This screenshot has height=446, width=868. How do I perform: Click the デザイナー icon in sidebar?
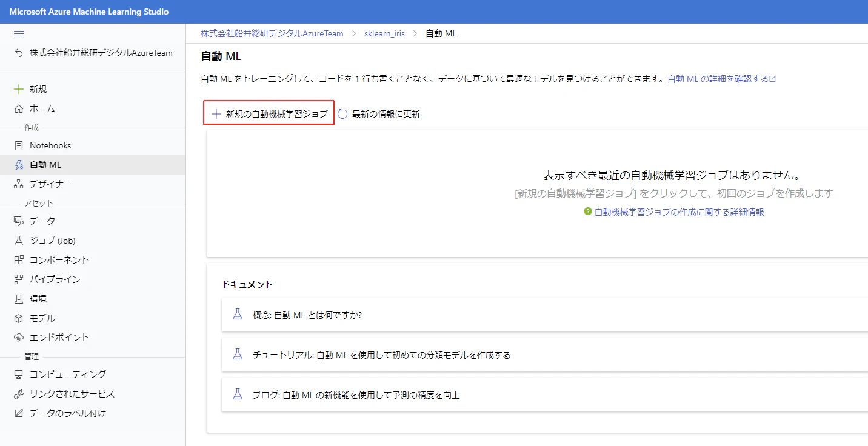(x=19, y=184)
